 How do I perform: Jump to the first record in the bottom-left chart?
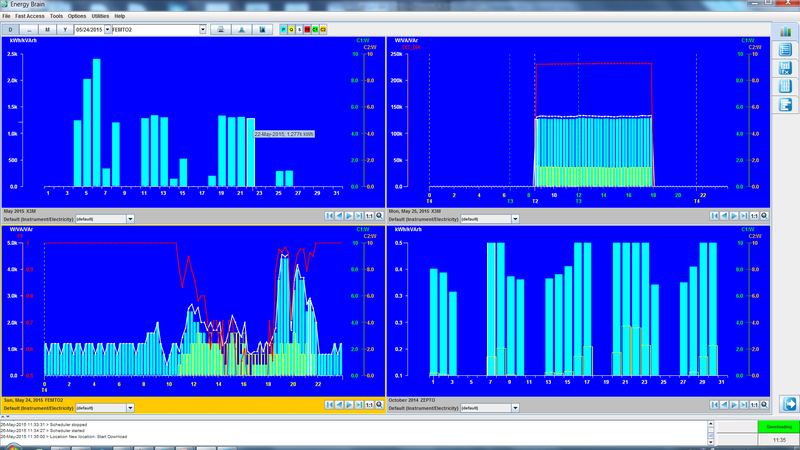329,405
